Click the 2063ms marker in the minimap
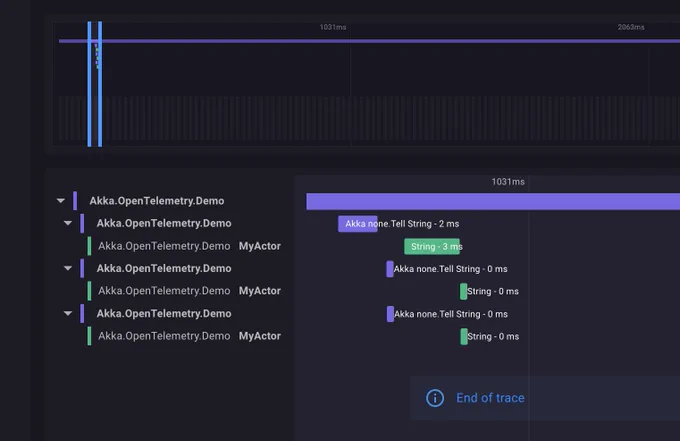The width and height of the screenshot is (680, 441). [x=631, y=27]
